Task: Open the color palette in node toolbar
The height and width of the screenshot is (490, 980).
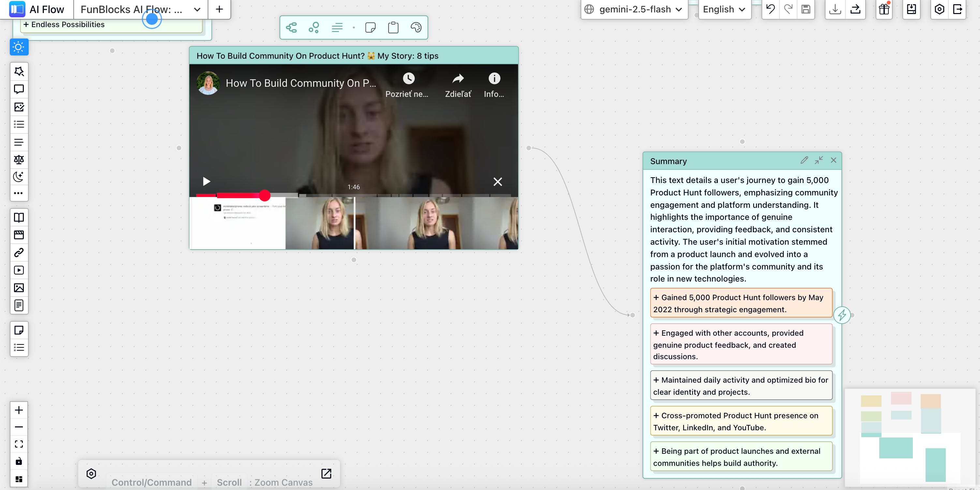Action: tap(416, 27)
